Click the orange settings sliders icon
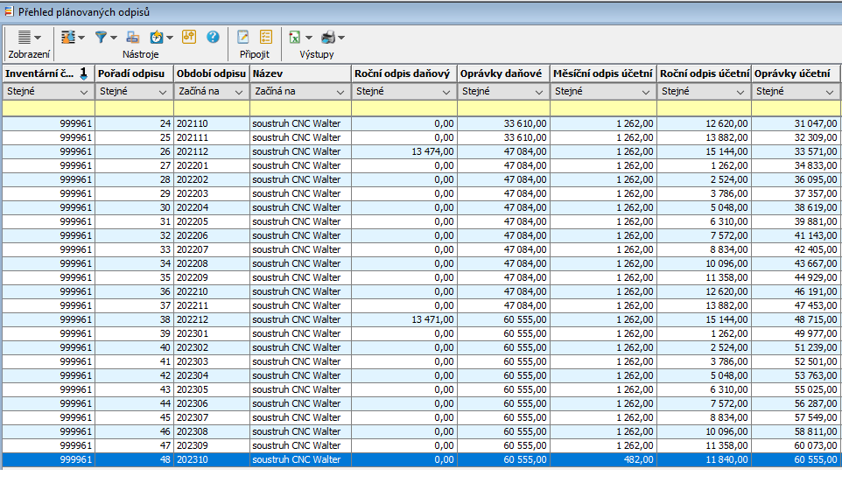Image resolution: width=842 pixels, height=504 pixels. pyautogui.click(x=189, y=38)
